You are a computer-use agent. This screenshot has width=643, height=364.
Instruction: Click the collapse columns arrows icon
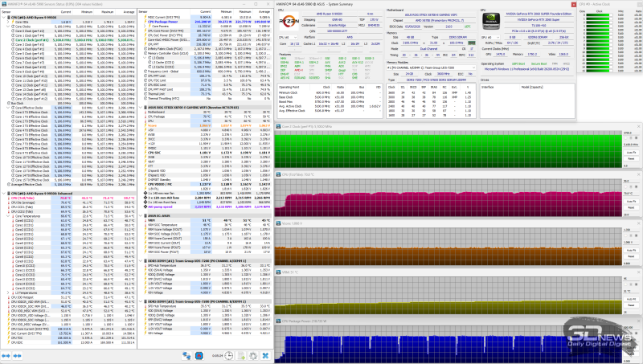point(17,356)
